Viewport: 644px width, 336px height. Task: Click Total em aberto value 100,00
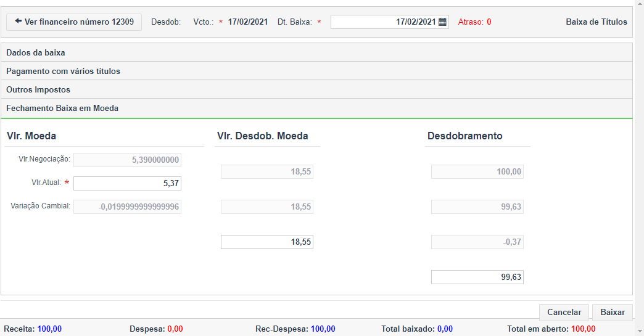click(x=583, y=329)
